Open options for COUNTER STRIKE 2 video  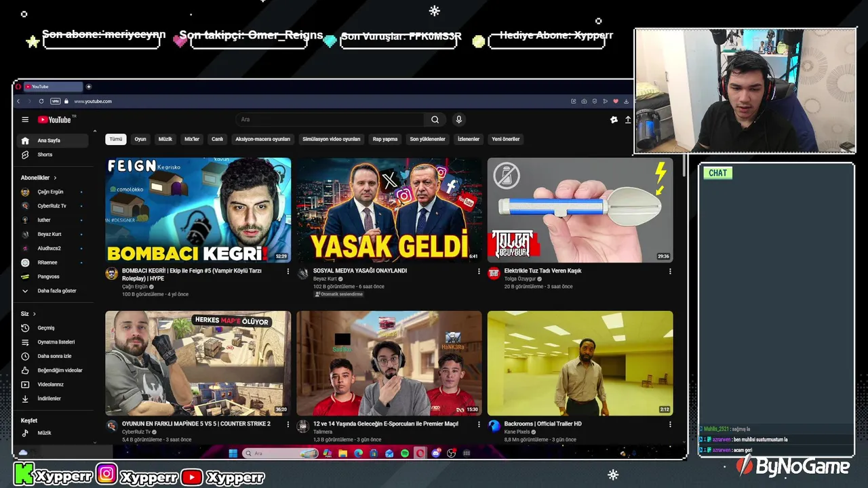point(288,424)
